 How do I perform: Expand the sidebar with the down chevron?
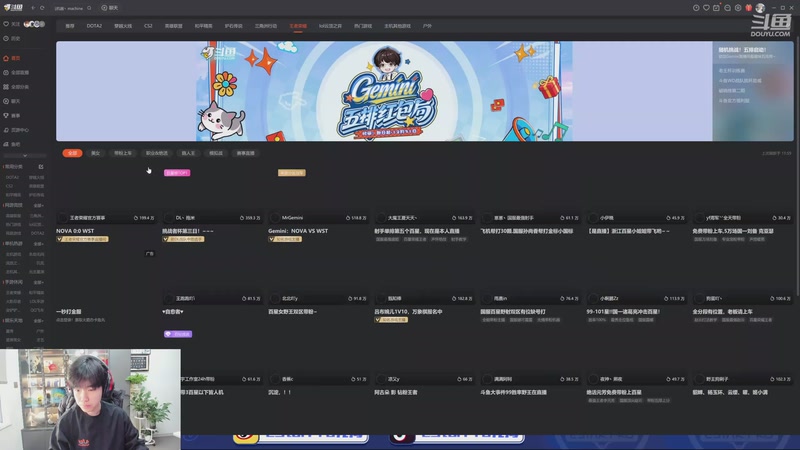(x=24, y=156)
